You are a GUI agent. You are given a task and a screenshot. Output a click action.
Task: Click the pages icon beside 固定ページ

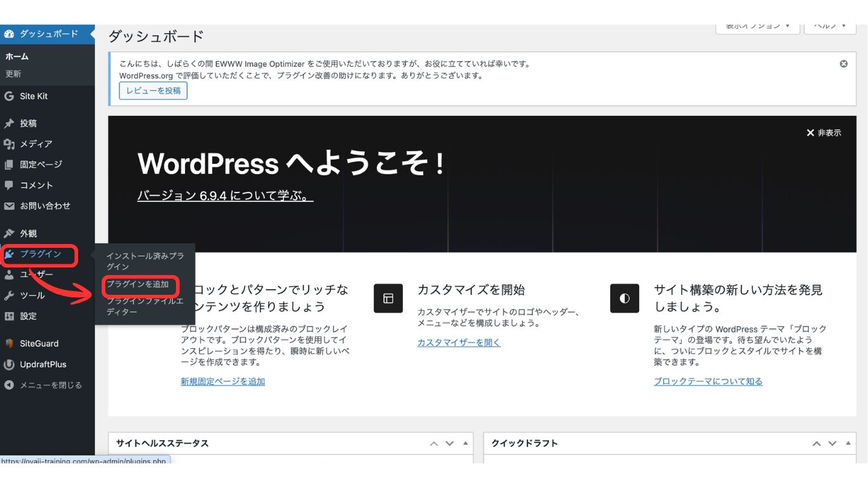tap(9, 165)
